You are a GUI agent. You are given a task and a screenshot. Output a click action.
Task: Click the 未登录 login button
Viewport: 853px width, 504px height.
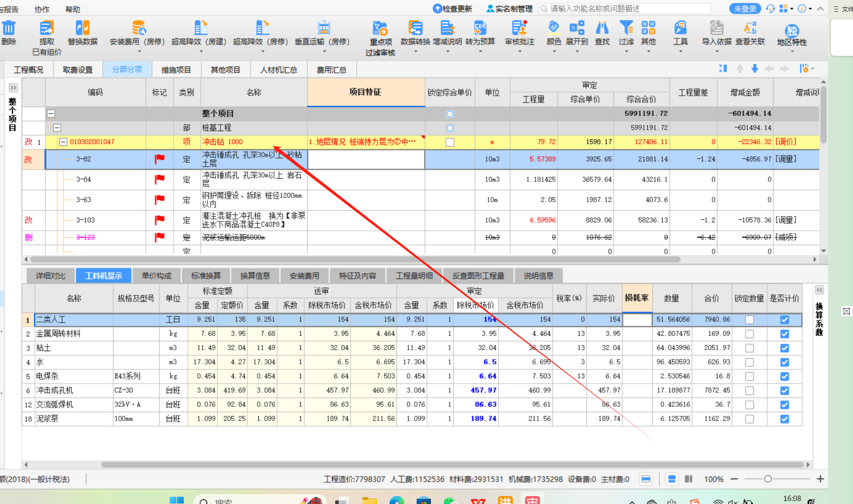(745, 8)
